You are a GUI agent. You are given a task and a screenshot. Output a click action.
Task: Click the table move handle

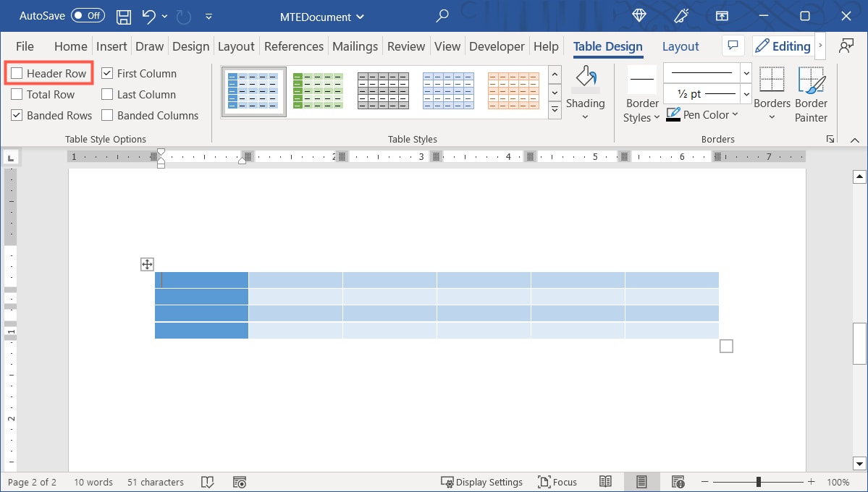point(146,264)
